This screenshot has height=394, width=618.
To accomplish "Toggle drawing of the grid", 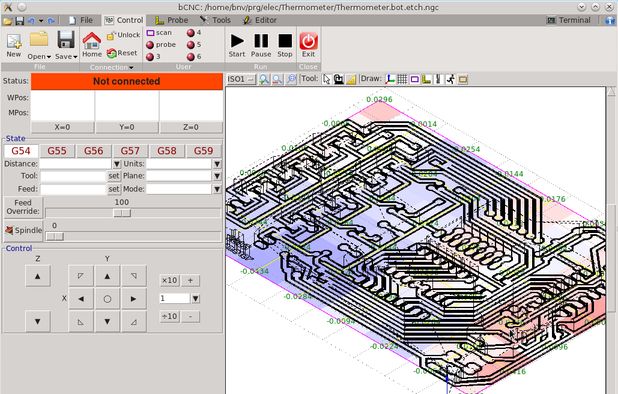I will click(402, 79).
